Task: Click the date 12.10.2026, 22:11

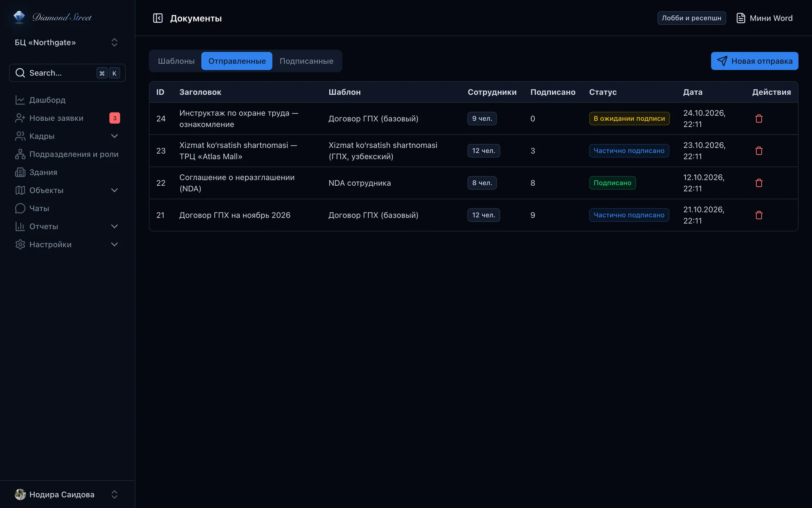Action: (704, 183)
